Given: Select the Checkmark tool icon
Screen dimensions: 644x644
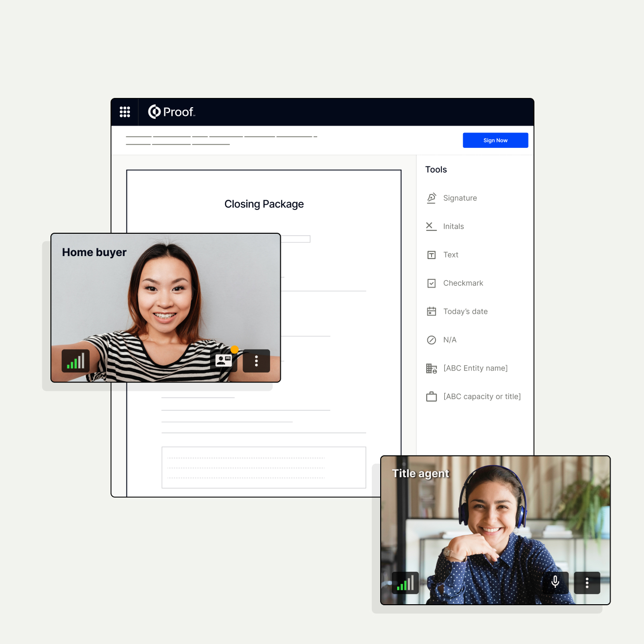Looking at the screenshot, I should pyautogui.click(x=431, y=283).
